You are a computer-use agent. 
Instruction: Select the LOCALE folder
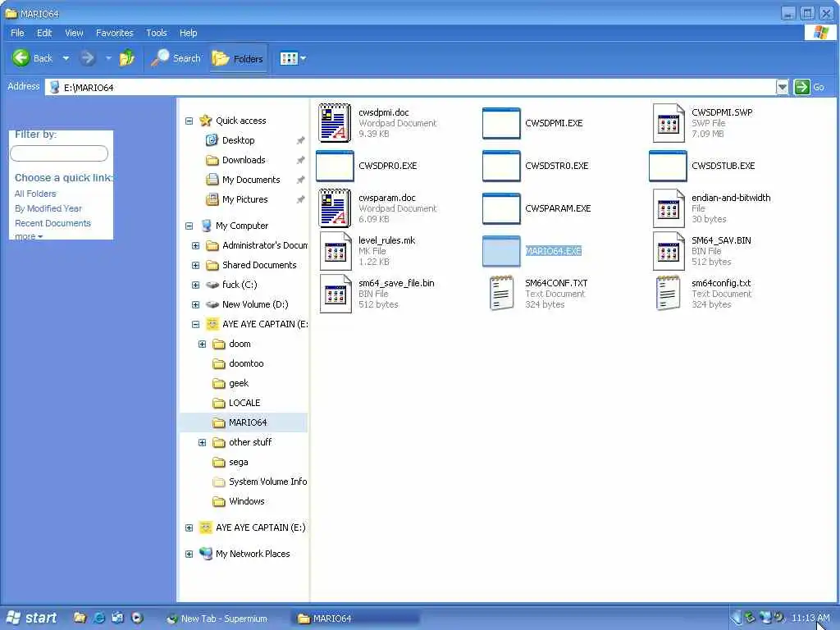coord(236,403)
